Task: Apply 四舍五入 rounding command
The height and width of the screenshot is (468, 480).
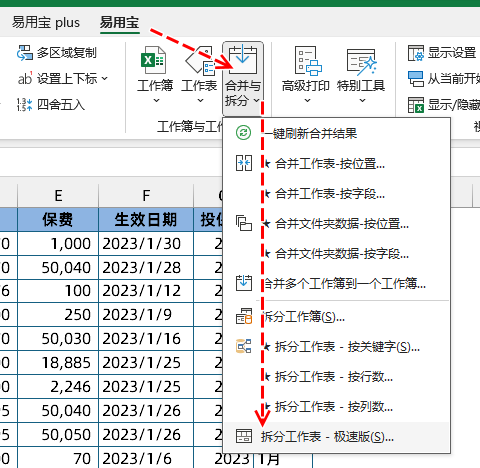Action: tap(61, 105)
